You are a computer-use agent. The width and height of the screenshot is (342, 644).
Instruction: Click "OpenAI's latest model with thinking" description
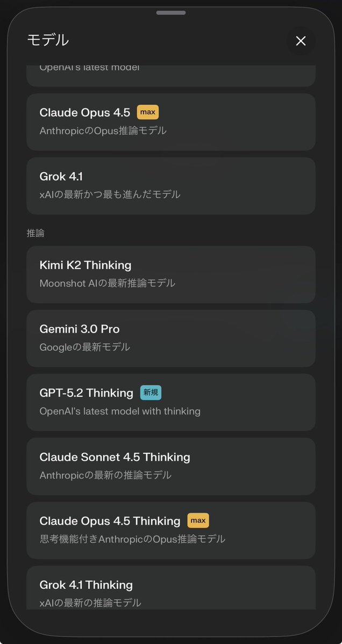(120, 411)
